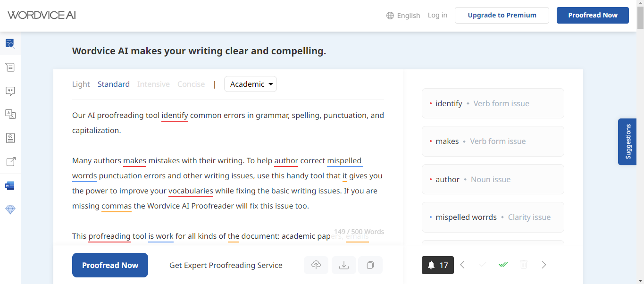
Task: Open the translator icon in sidebar
Action: 10,114
